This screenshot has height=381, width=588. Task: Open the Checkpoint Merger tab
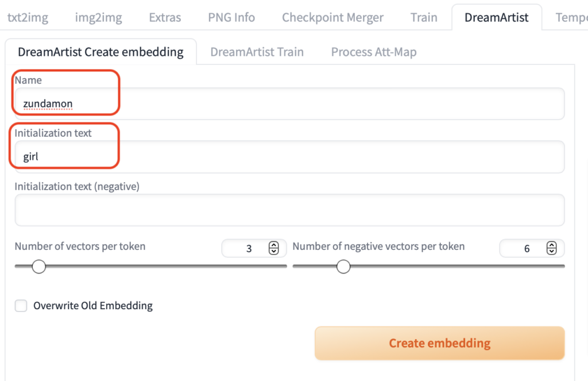point(332,17)
